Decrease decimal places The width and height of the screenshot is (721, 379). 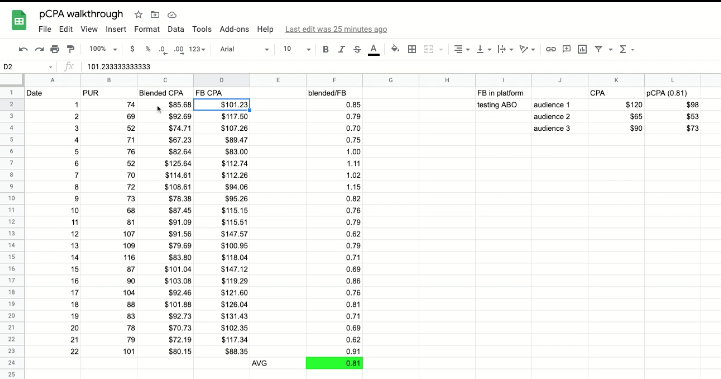point(162,49)
